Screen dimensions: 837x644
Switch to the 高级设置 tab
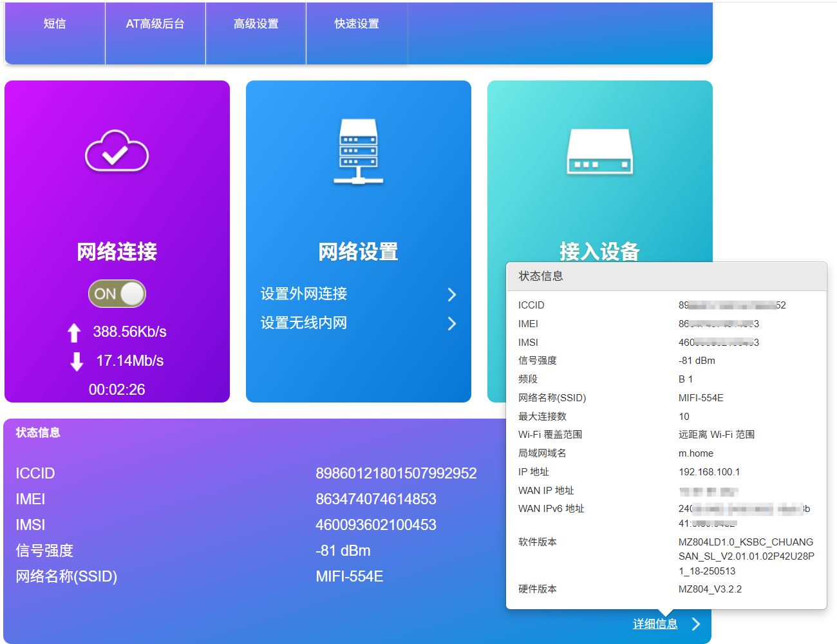(256, 24)
